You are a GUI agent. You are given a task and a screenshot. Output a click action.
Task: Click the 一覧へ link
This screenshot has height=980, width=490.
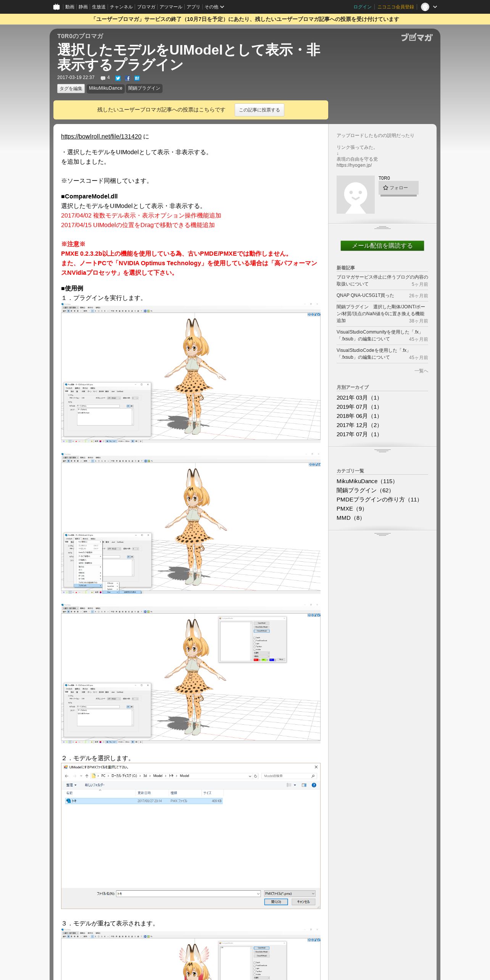421,371
